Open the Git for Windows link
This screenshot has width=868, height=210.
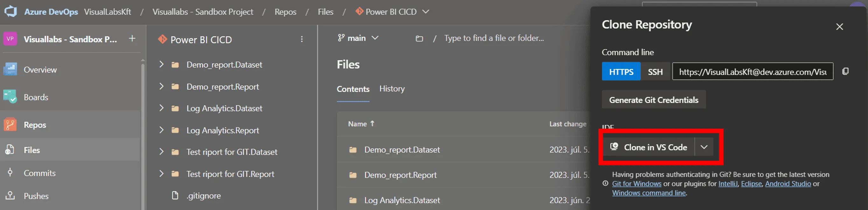(636, 184)
